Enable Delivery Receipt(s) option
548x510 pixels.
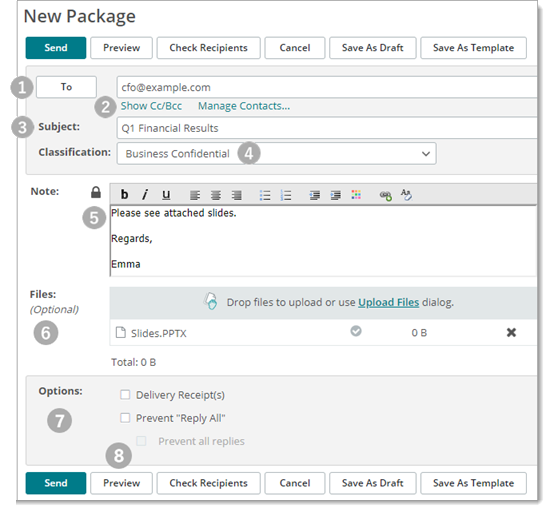pyautogui.click(x=125, y=395)
